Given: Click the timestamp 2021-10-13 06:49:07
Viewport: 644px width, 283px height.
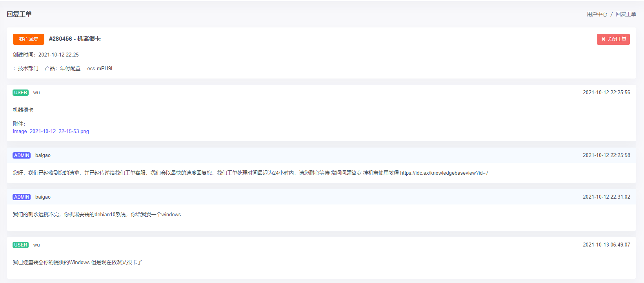Looking at the screenshot, I should coord(606,245).
